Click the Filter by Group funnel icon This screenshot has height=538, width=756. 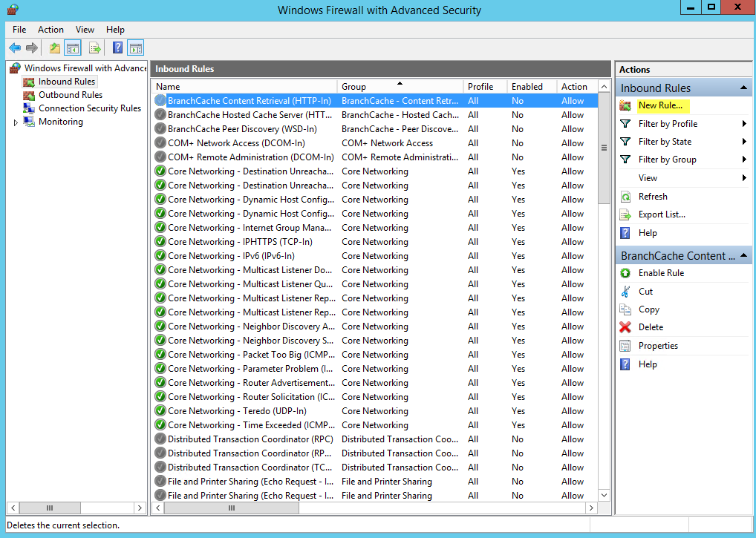[x=625, y=160]
